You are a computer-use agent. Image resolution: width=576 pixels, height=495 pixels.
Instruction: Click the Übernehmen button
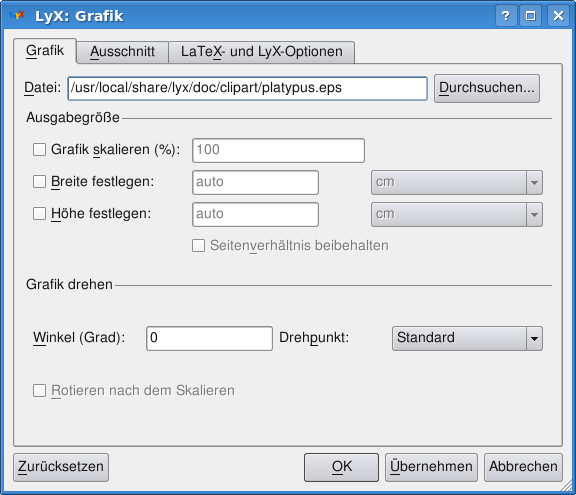(431, 467)
